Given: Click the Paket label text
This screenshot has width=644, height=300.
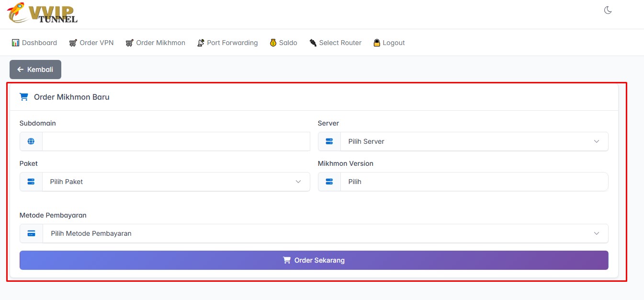Looking at the screenshot, I should click(29, 163).
